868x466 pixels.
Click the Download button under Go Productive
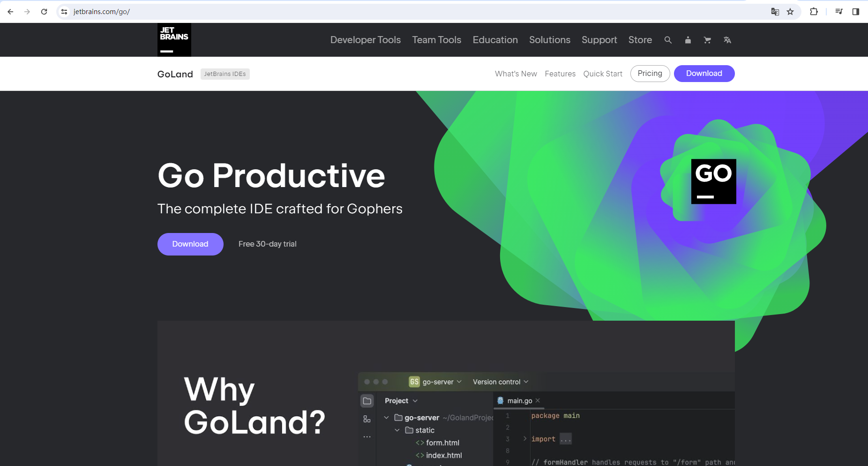pyautogui.click(x=190, y=244)
